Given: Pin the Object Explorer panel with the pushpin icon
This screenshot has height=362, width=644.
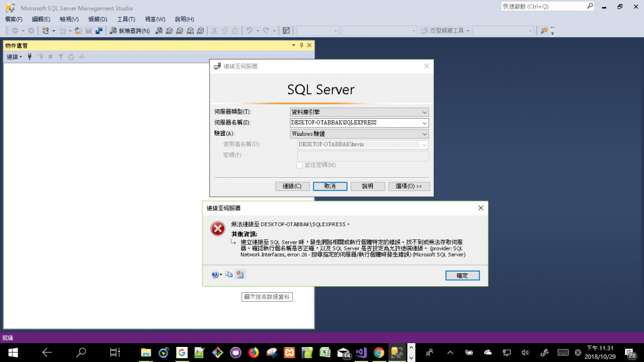Looking at the screenshot, I should (301, 45).
